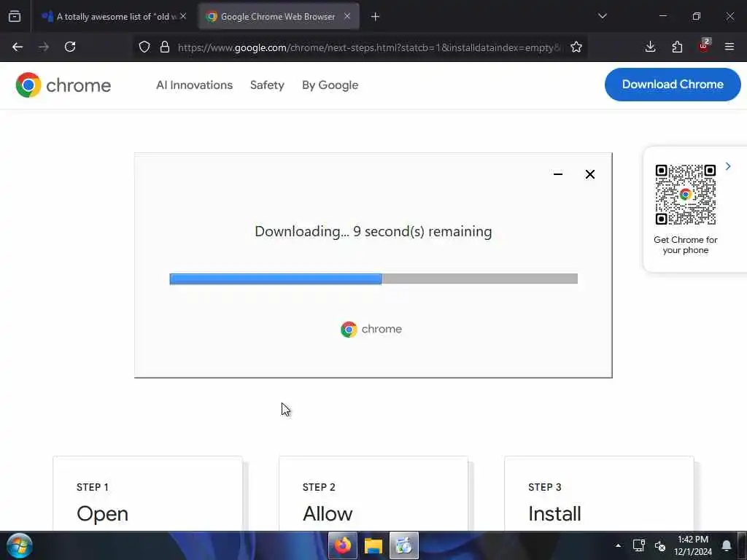
Task: Bookmark this page with star icon
Action: point(576,47)
